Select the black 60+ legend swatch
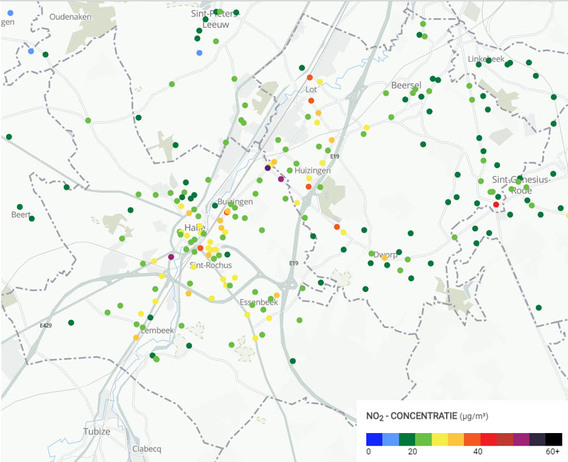This screenshot has width=568, height=462. (x=554, y=439)
